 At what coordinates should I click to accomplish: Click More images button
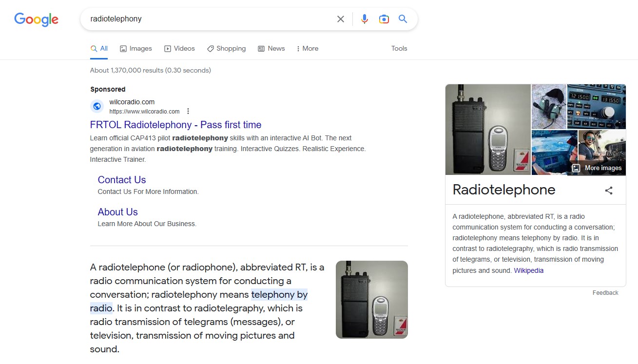(x=597, y=168)
